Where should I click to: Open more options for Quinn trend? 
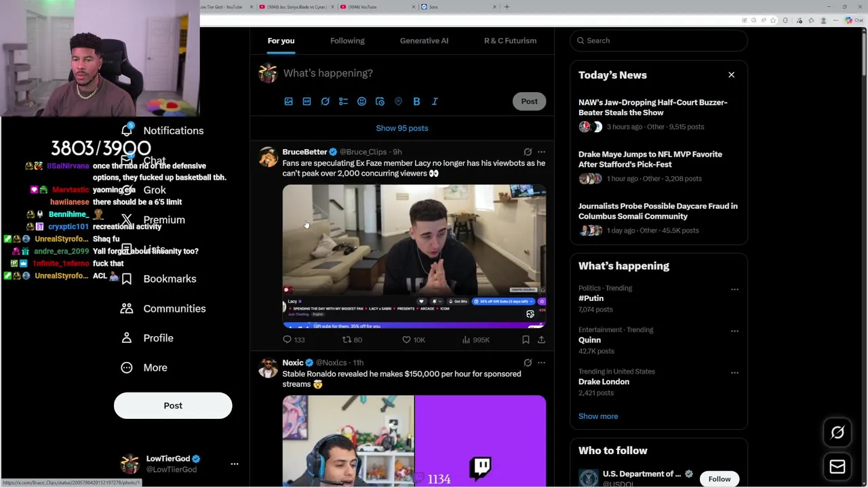click(x=734, y=331)
